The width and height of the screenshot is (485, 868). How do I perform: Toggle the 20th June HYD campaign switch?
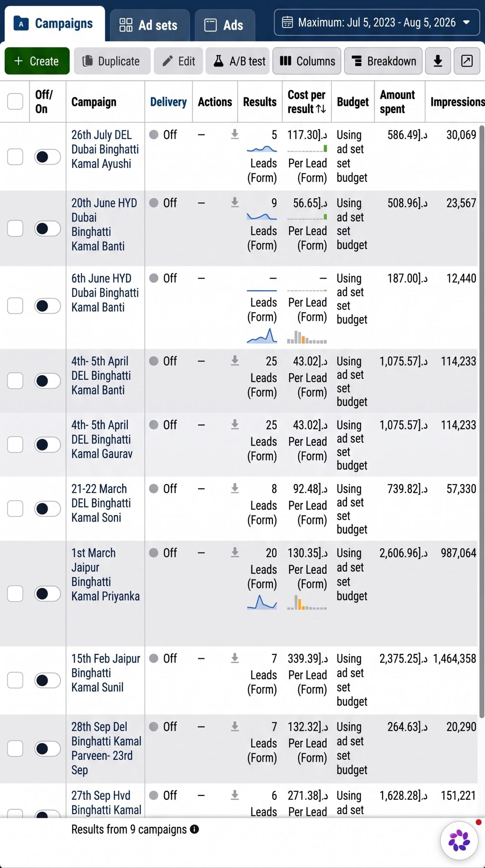(x=48, y=229)
